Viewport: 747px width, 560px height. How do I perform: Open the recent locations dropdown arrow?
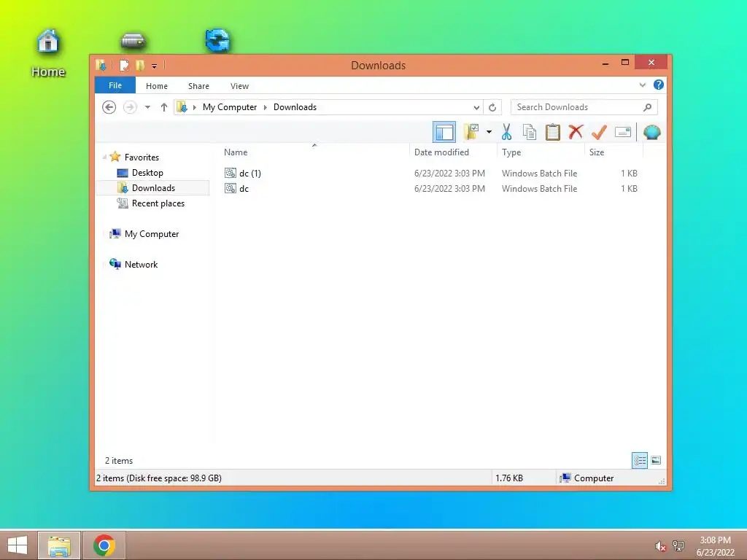[147, 107]
